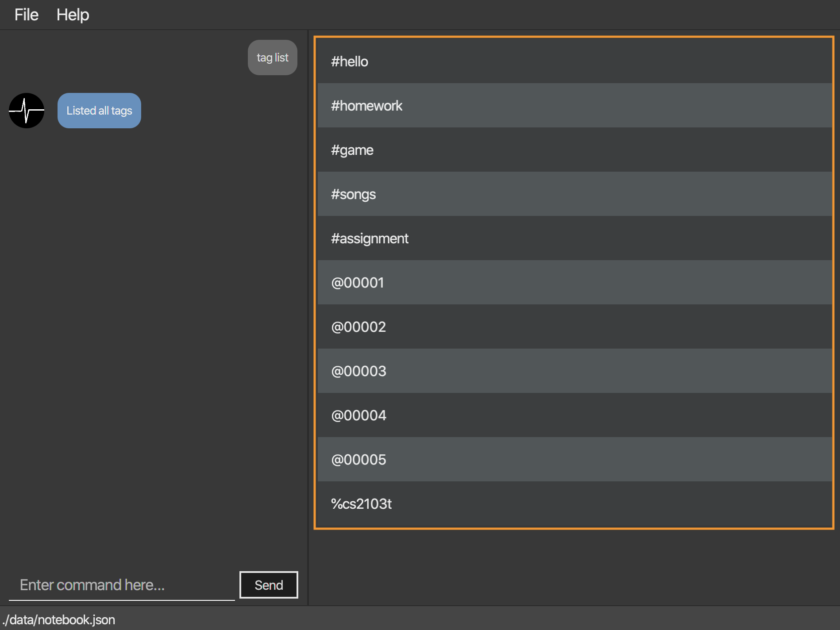Select the @00002 tag row

pos(574,327)
